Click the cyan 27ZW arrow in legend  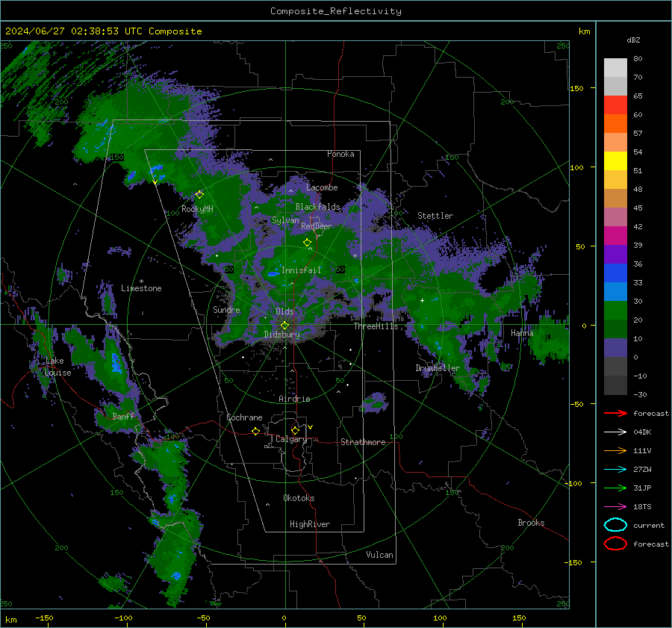(x=615, y=470)
